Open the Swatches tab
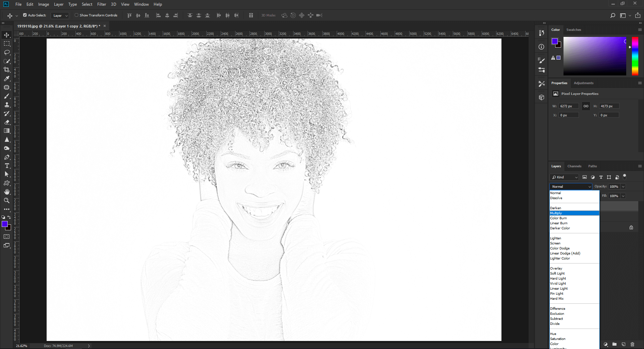The height and width of the screenshot is (349, 644). (574, 30)
